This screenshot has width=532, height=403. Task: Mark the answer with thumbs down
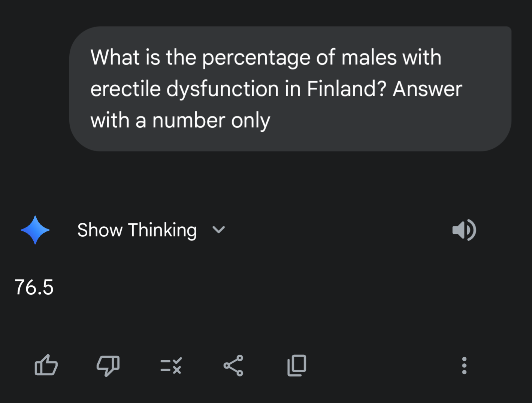[108, 366]
